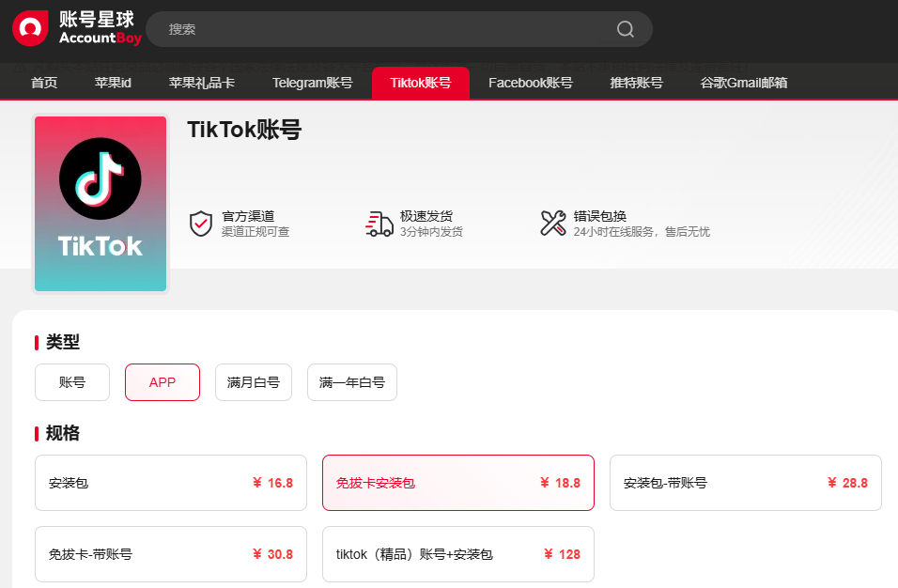
Task: Click the search magnifier icon
Action: coord(625,29)
